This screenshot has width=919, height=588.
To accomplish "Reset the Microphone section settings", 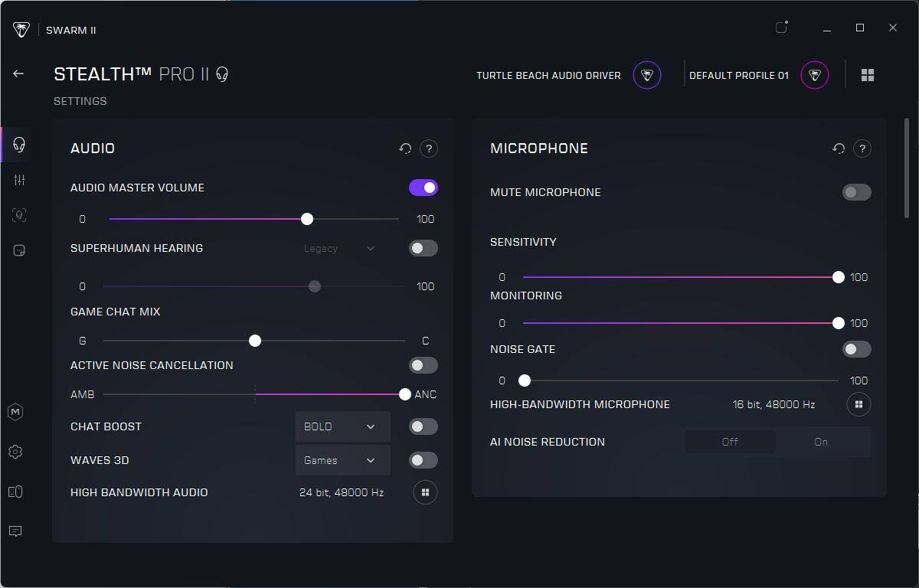I will pos(839,149).
